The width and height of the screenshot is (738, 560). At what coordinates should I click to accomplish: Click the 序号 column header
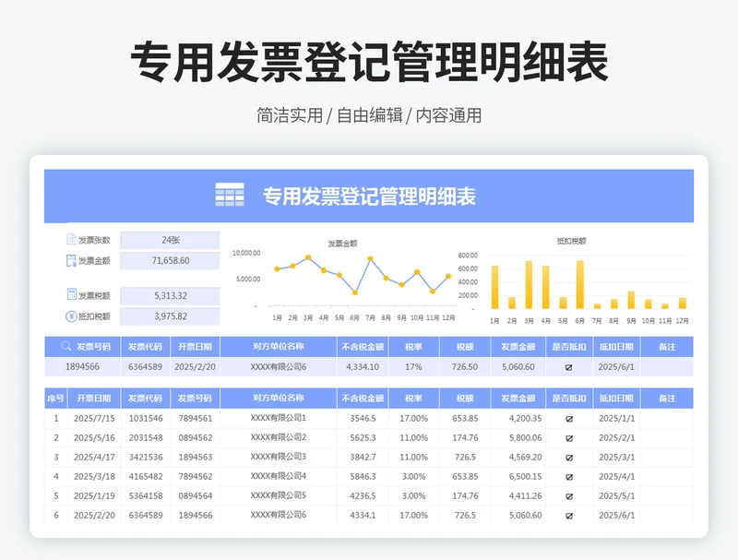[x=55, y=399]
